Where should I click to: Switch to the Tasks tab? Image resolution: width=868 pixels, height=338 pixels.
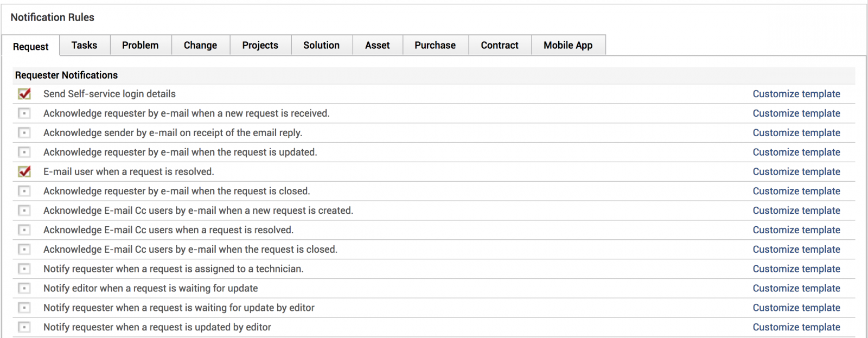[84, 46]
